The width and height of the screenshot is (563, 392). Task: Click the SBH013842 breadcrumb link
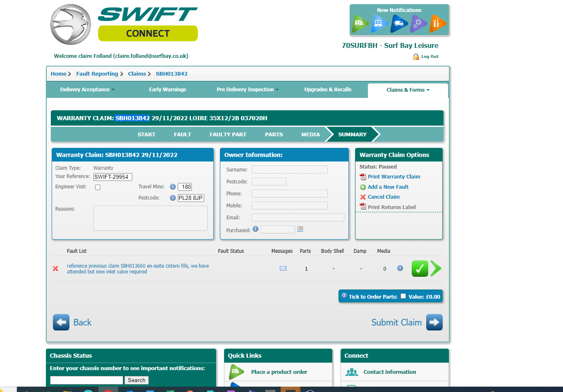pos(172,74)
